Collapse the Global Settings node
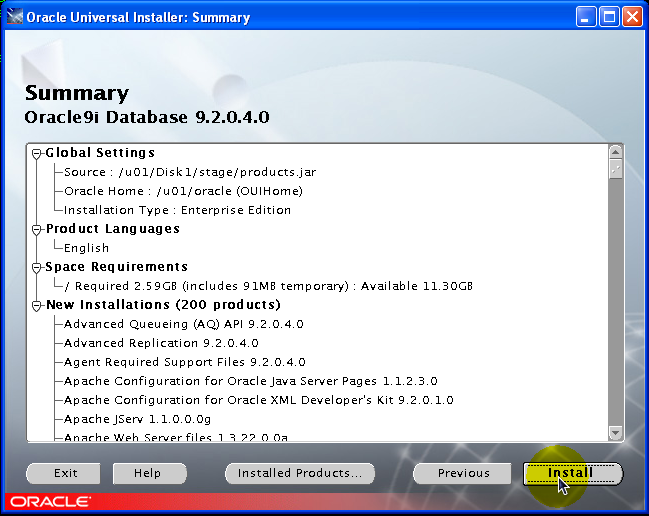 (x=36, y=154)
